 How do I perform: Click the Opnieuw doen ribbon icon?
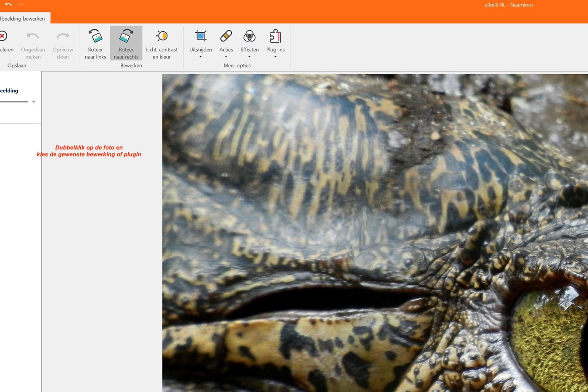63,37
